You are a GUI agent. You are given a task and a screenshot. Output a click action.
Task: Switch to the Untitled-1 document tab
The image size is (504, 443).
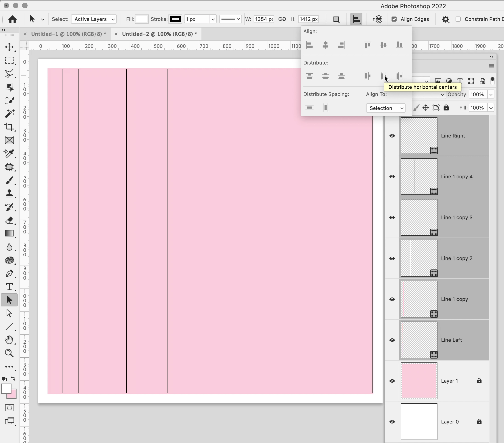point(68,34)
